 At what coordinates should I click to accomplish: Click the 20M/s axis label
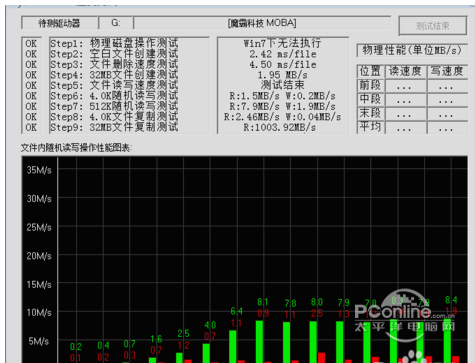[39, 256]
